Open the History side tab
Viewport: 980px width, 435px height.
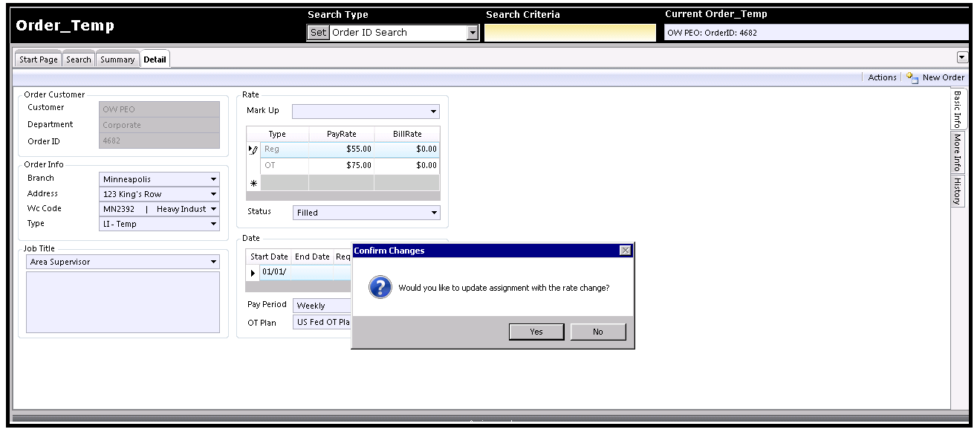click(x=958, y=191)
